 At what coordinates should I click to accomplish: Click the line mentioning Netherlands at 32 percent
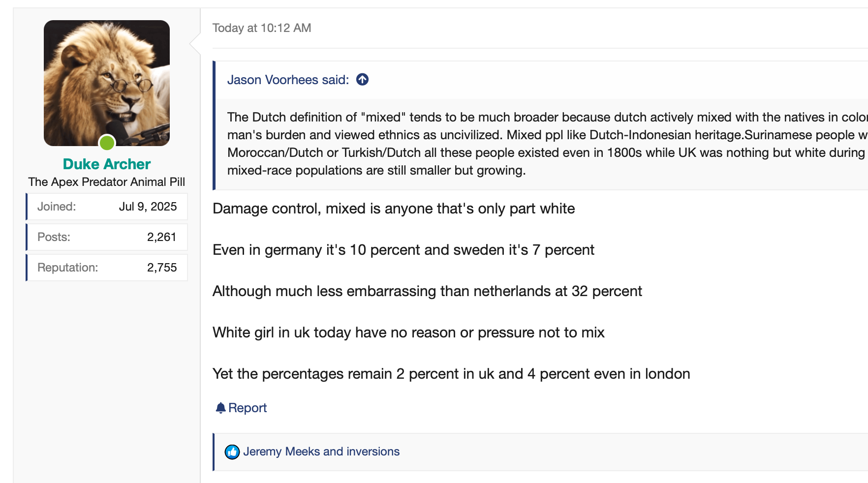pyautogui.click(x=427, y=291)
